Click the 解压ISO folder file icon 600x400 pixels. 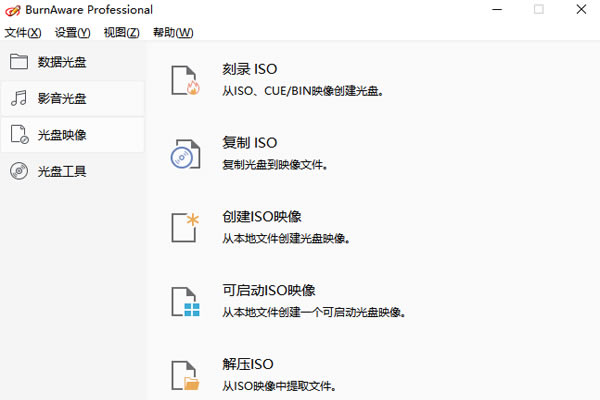185,375
